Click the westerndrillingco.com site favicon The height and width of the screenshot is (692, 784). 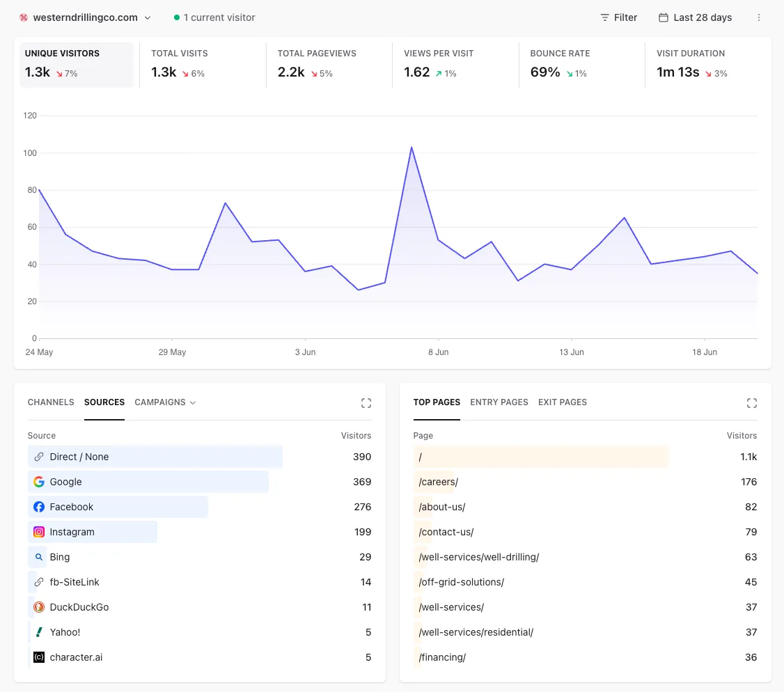point(24,17)
